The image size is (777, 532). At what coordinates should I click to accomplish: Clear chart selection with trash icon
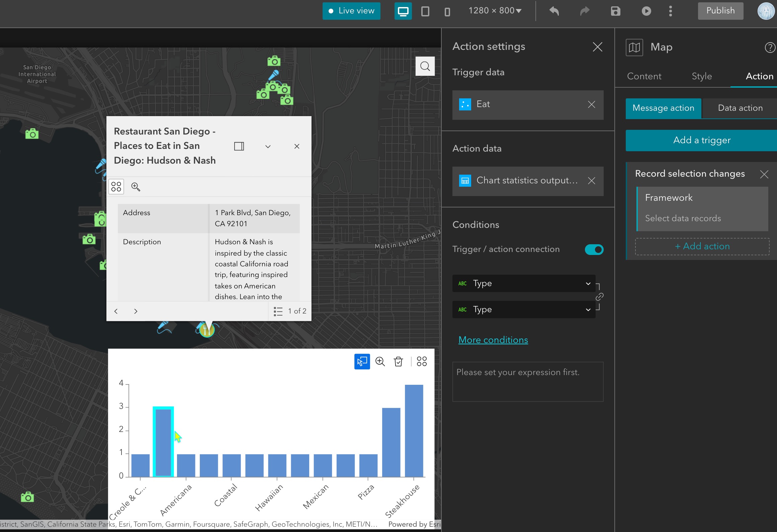tap(399, 362)
